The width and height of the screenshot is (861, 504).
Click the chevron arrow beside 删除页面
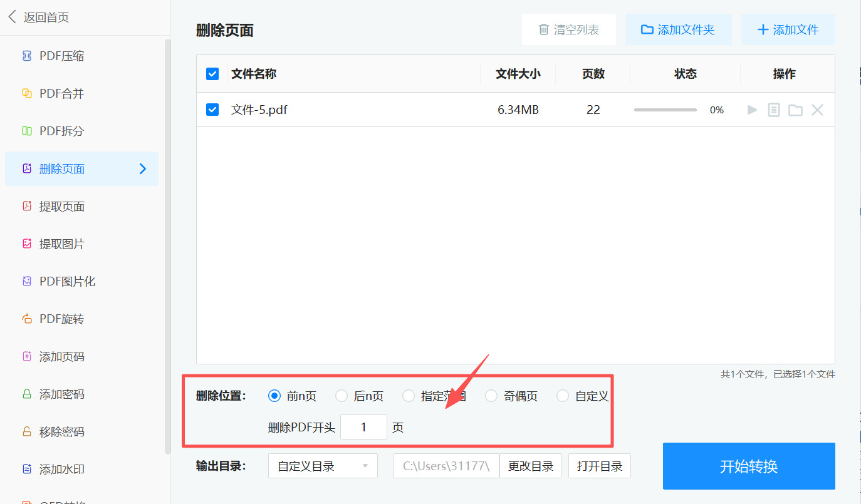[143, 169]
